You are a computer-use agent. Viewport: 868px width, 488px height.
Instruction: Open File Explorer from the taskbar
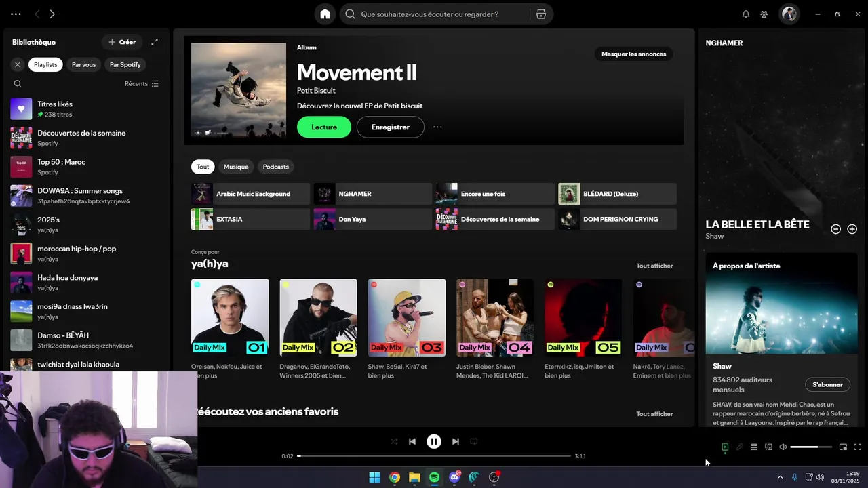[x=414, y=477]
